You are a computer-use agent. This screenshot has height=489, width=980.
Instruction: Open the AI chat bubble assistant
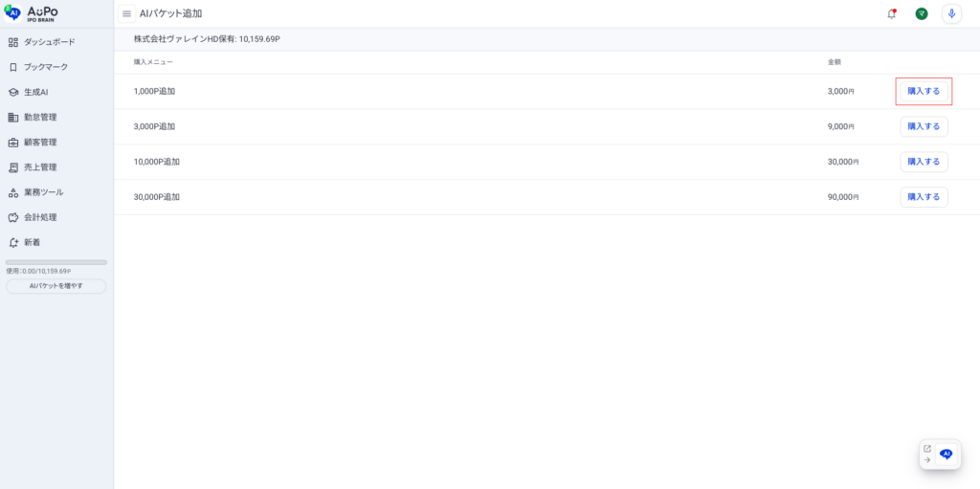coord(947,455)
